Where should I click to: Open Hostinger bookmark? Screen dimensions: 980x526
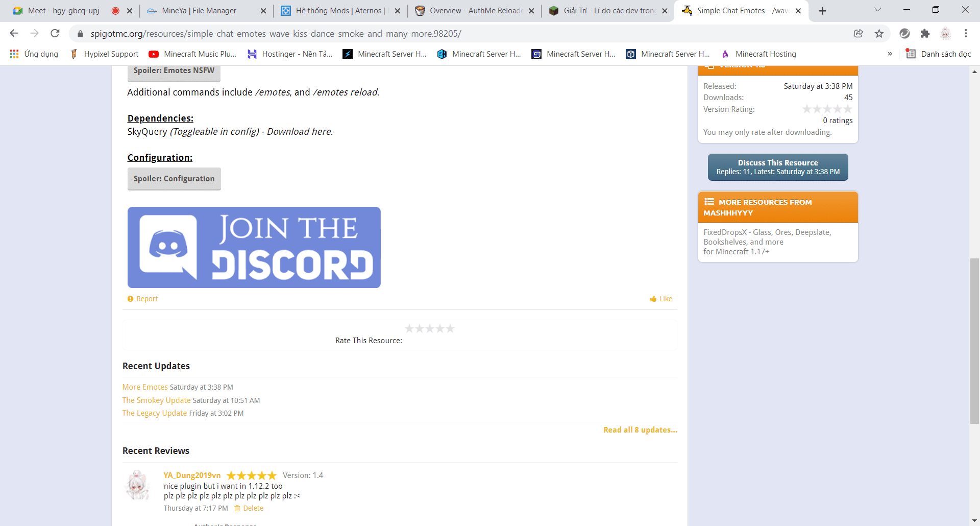[x=289, y=54]
